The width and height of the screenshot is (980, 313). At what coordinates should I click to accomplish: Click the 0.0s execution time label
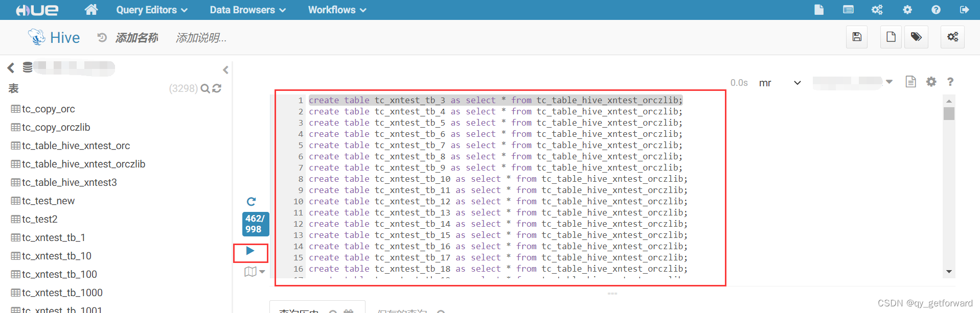(739, 83)
